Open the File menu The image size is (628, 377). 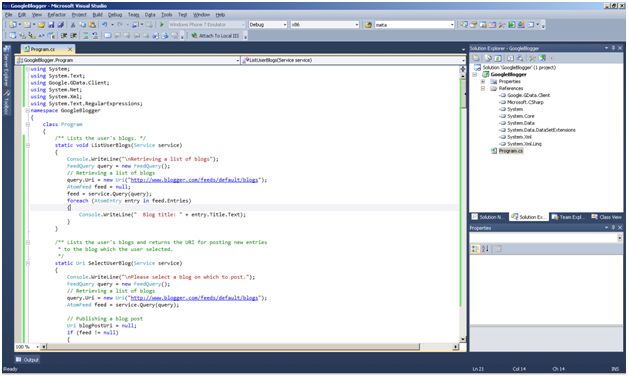[8, 14]
